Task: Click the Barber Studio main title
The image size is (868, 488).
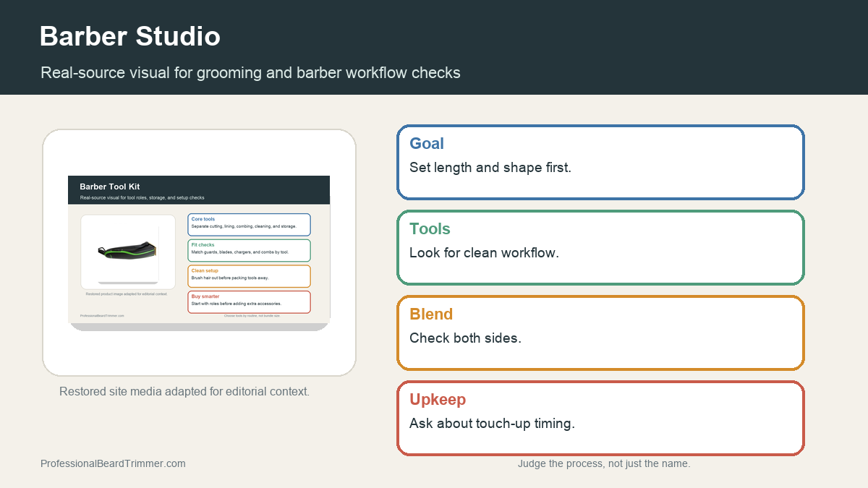Action: (130, 35)
